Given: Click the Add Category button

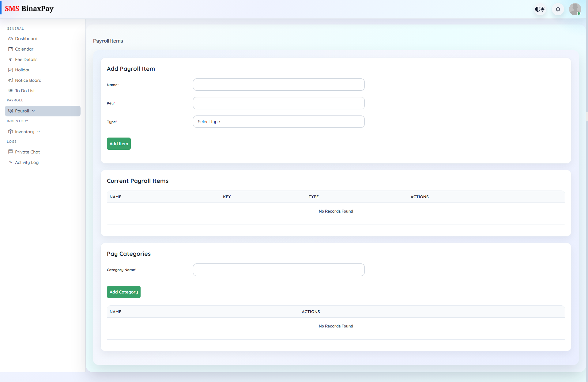Looking at the screenshot, I should click(123, 292).
